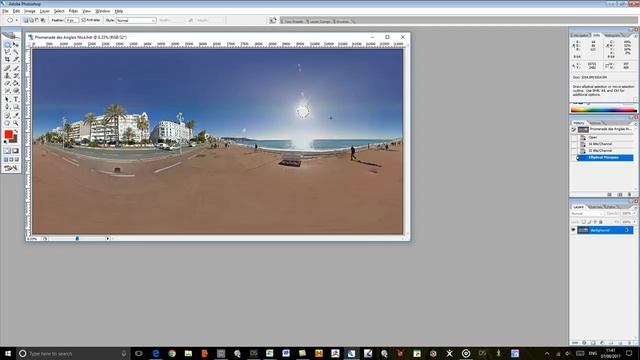The height and width of the screenshot is (360, 640).
Task: Select the Crop tool
Action: click(7, 60)
